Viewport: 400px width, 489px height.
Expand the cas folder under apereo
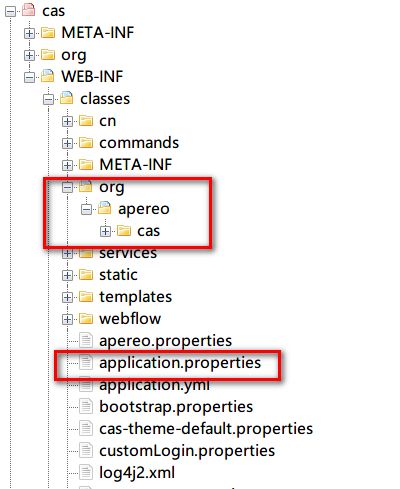pos(105,231)
